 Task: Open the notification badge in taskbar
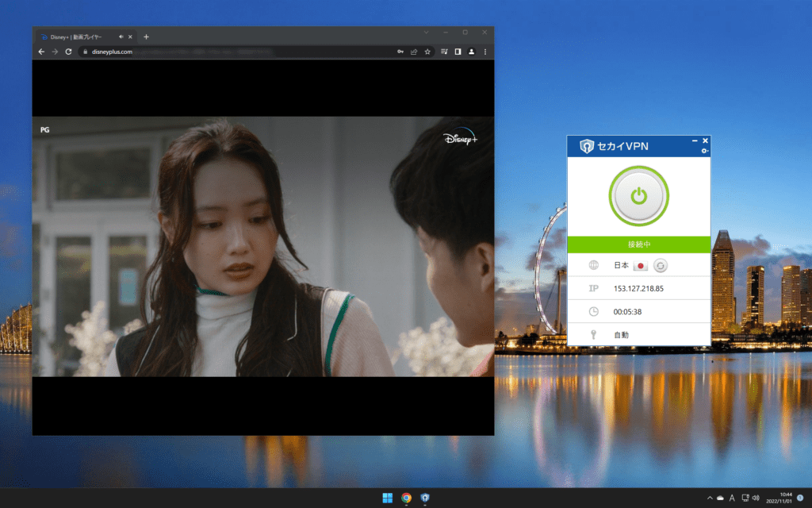800,498
